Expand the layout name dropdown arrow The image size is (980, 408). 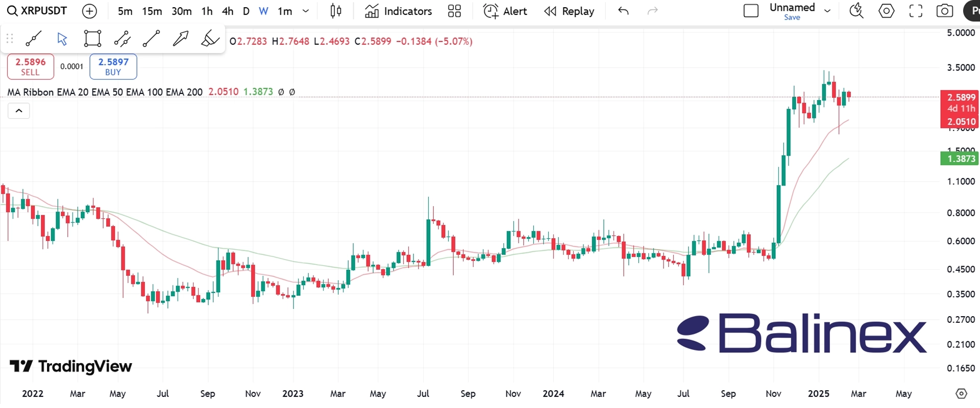(827, 11)
